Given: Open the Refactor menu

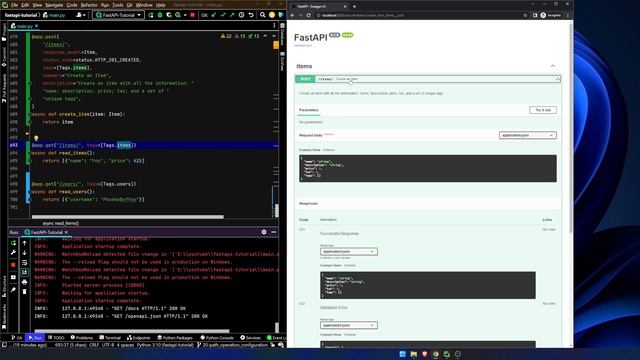Looking at the screenshot, I should coord(89,5).
